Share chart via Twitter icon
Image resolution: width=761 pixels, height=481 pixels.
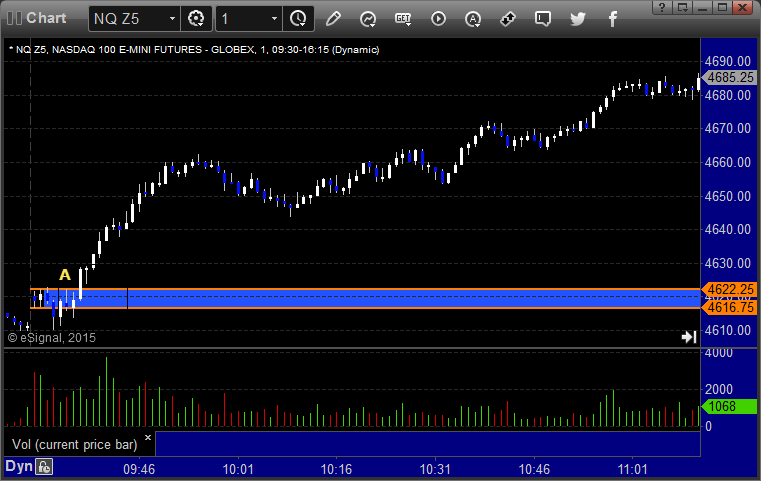tap(577, 18)
